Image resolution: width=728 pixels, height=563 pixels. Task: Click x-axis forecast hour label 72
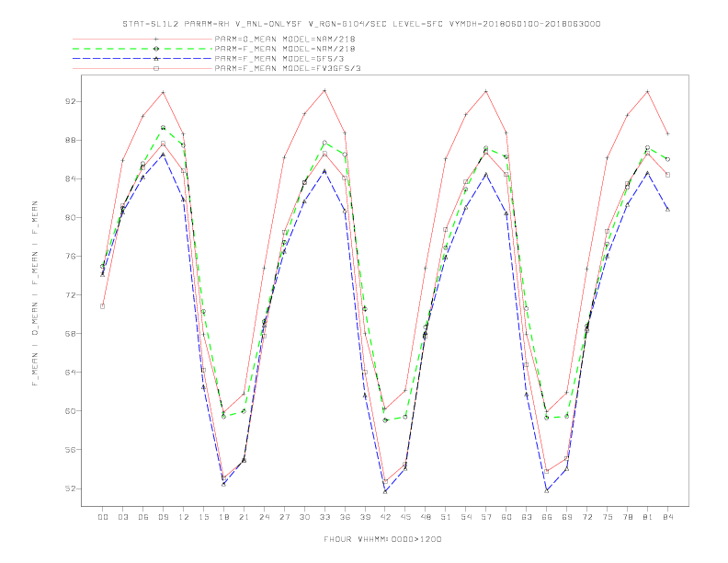(586, 517)
